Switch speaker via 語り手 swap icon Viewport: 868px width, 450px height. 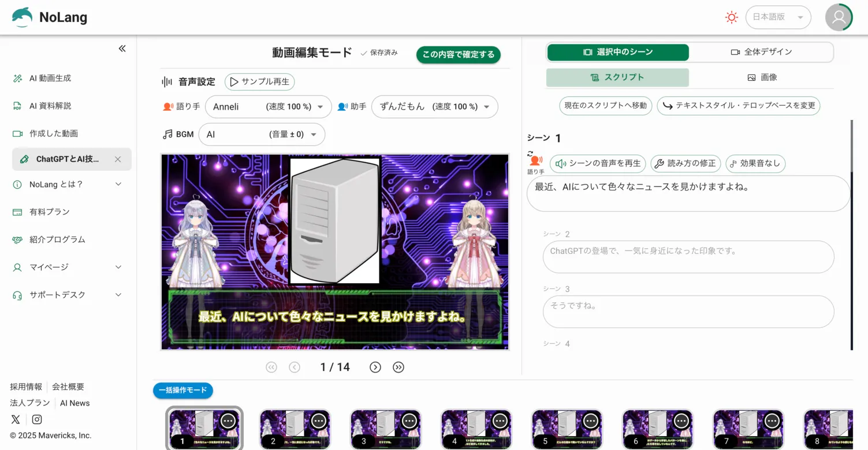point(535,163)
